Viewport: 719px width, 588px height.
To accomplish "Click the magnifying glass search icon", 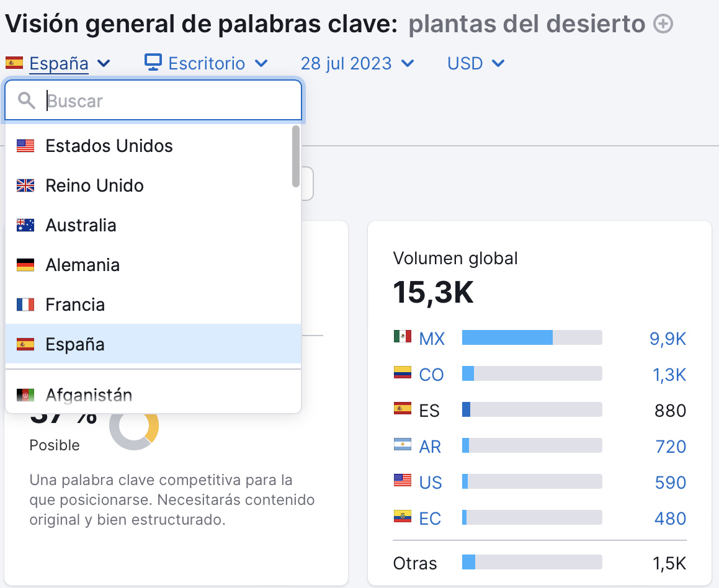I will 25,100.
